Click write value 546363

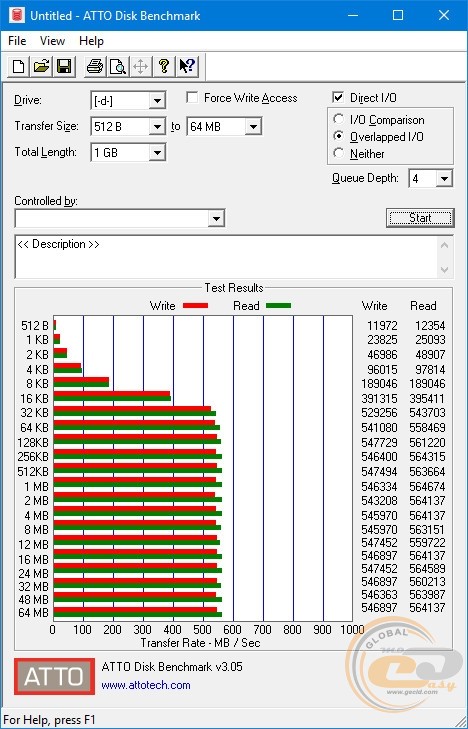[x=379, y=595]
